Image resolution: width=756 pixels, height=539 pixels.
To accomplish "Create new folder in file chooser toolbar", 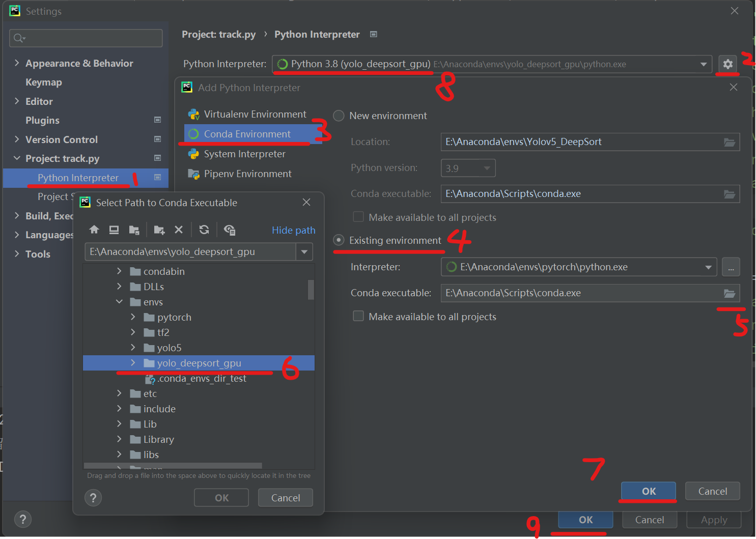I will click(x=159, y=230).
